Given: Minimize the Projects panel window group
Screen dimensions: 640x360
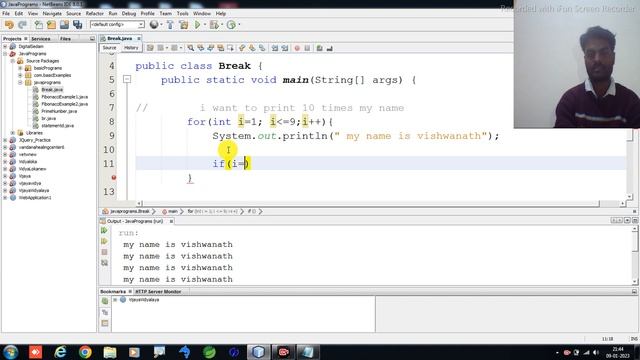Looking at the screenshot, I should [x=92, y=38].
